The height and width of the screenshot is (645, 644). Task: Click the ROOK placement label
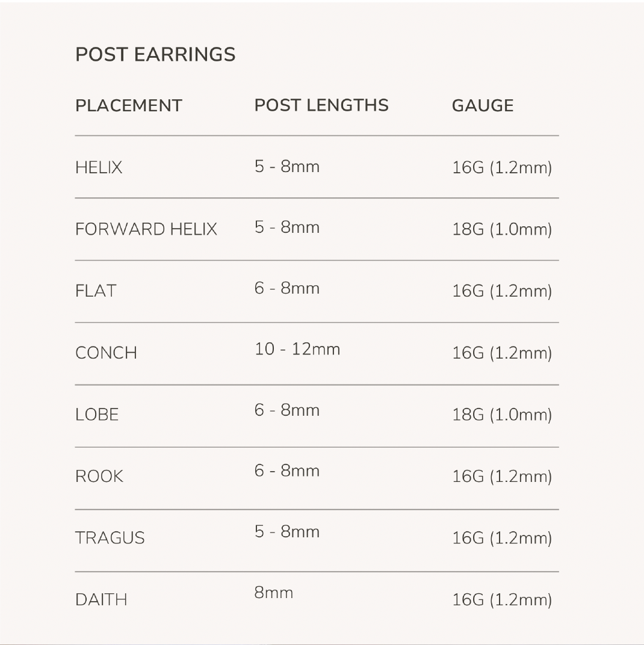pyautogui.click(x=99, y=477)
